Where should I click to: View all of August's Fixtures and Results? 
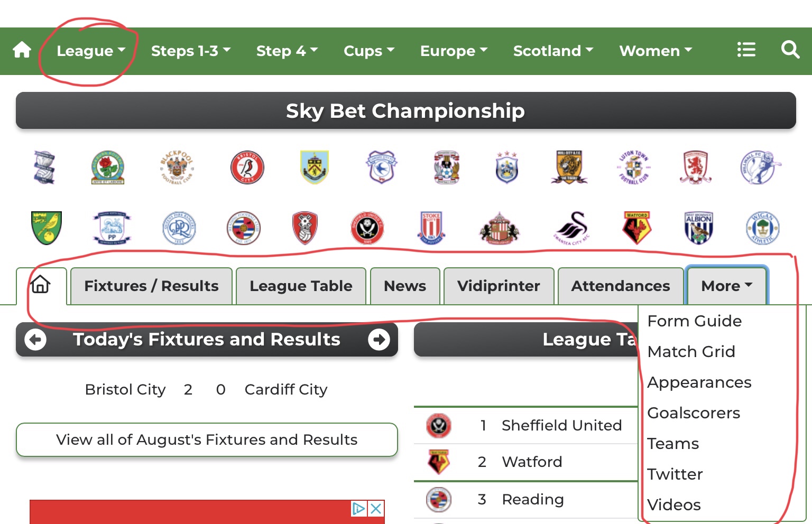[207, 439]
